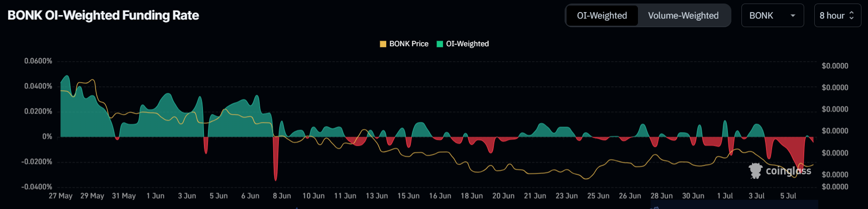The height and width of the screenshot is (209, 868).
Task: Click the 20 Jun date label
Action: [x=503, y=195]
